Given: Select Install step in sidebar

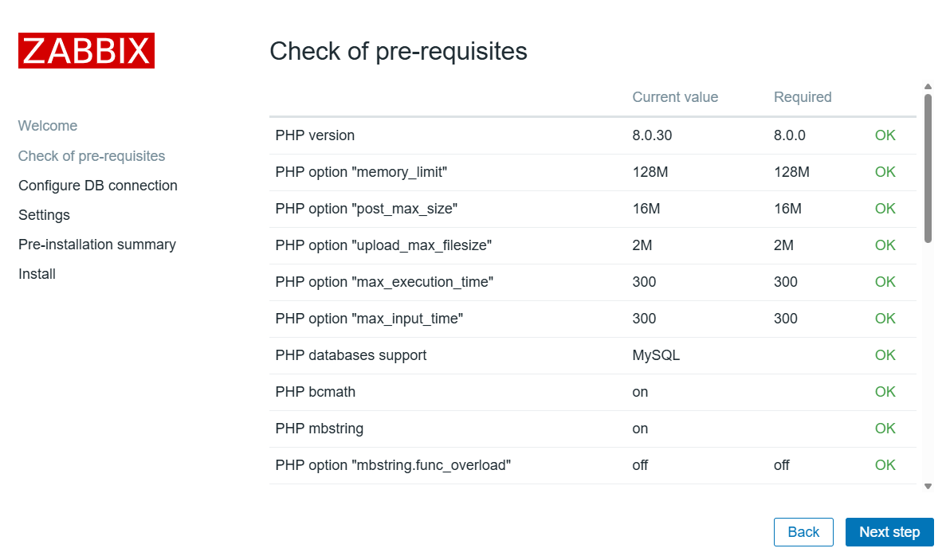Looking at the screenshot, I should point(37,274).
